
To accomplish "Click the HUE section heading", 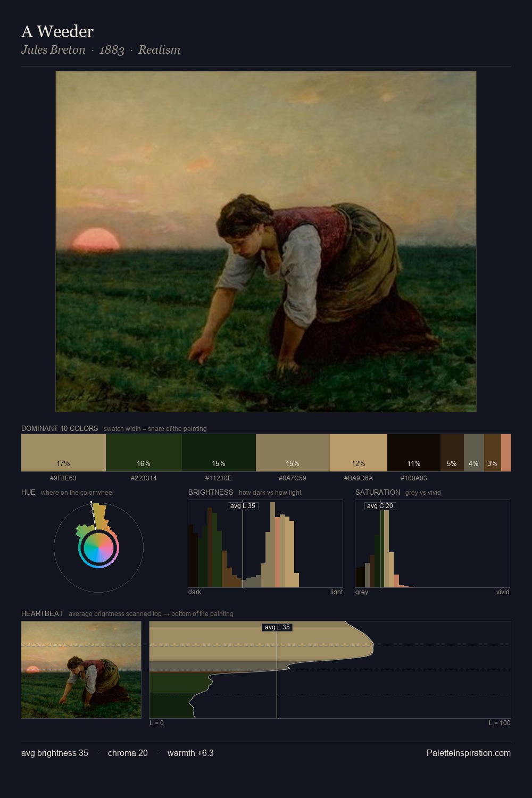I will coord(28,492).
